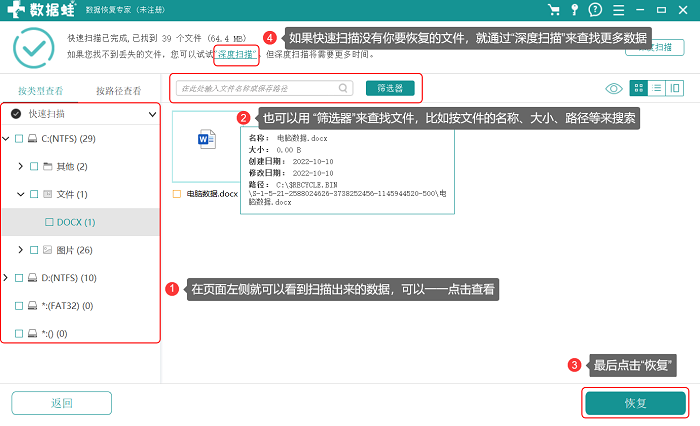Screen dimensions: 700x426
Task: Check the C:(NTFS) drive checkbox
Action: [x=19, y=139]
